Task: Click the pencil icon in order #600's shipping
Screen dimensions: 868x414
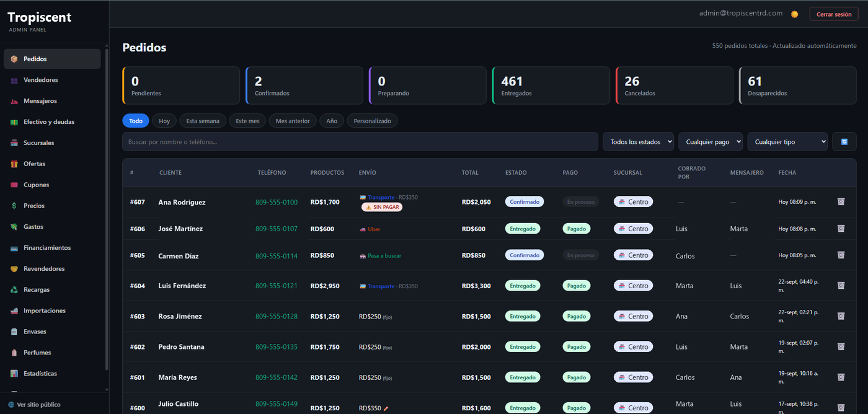Action: (x=386, y=408)
